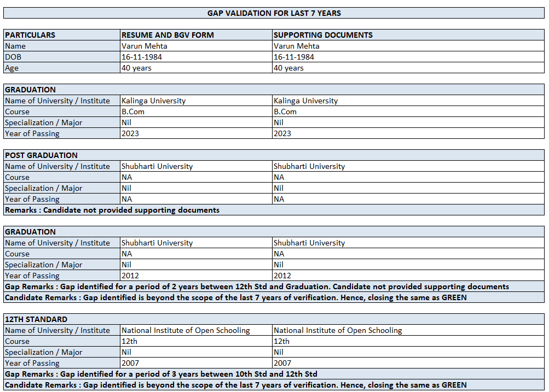549x392 pixels.
Task: Select the Age cell showing 40 years under supporting documents
Action: [408, 68]
